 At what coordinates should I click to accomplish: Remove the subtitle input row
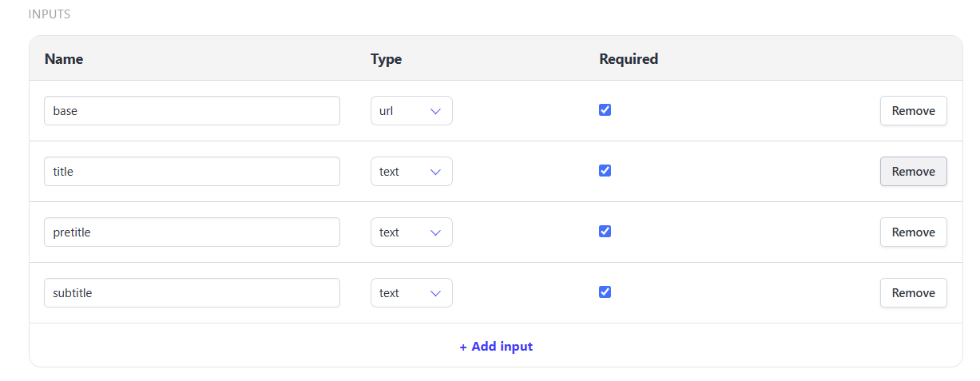point(913,293)
